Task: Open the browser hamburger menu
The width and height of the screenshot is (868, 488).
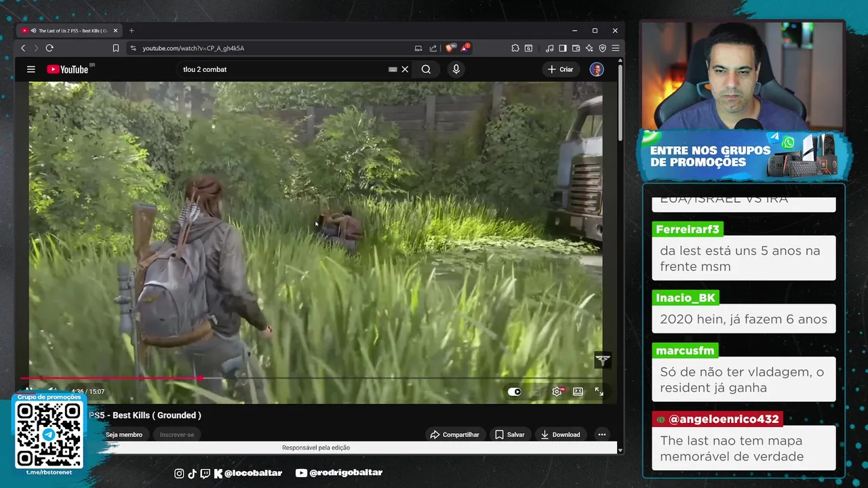Action: (615, 48)
